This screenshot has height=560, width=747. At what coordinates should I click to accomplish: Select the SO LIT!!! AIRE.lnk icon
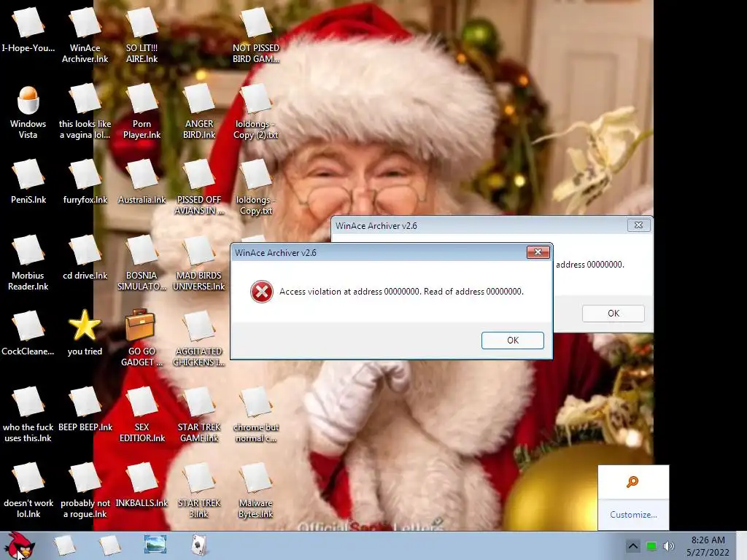pos(142,36)
